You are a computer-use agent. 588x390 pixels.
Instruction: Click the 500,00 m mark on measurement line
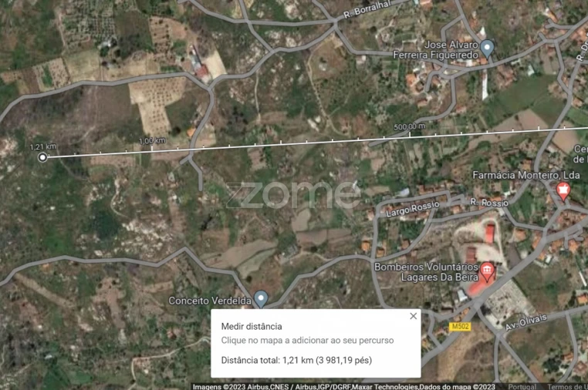[410, 127]
